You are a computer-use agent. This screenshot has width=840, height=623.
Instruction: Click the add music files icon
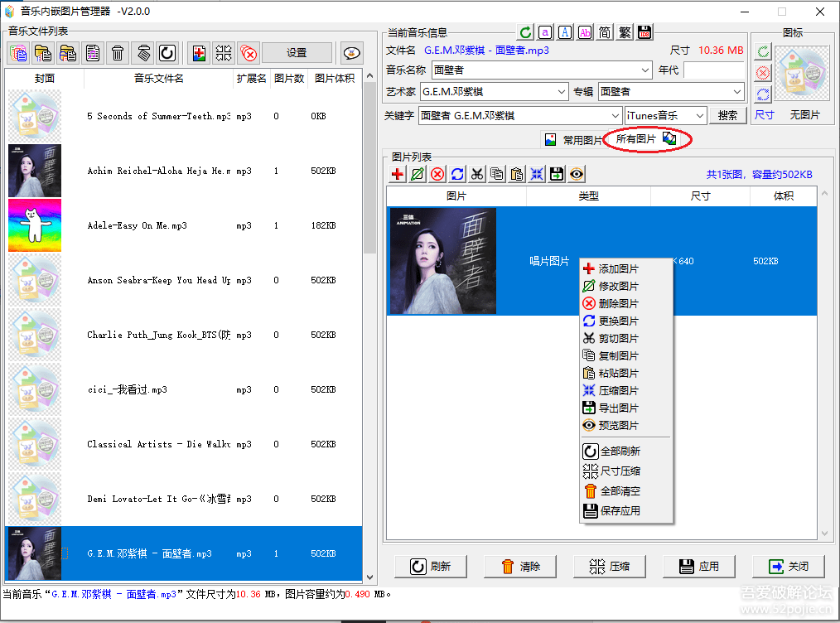pos(18,53)
